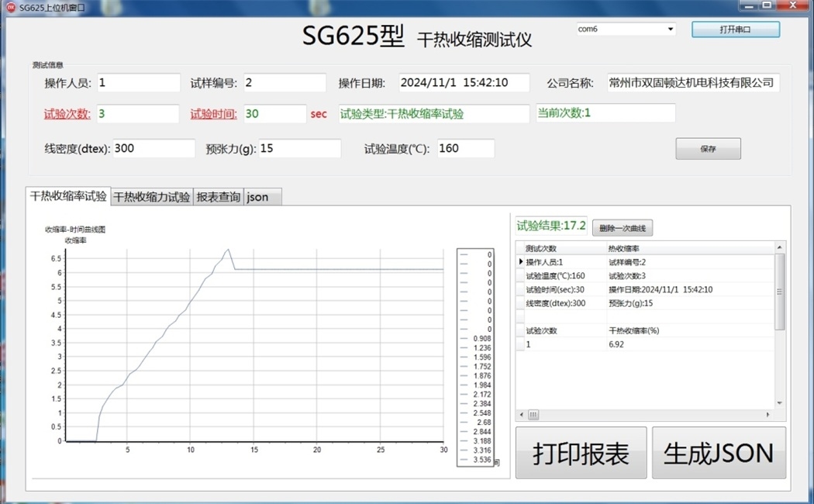Click the left arrow of horizontal scrollbar
The image size is (814, 504).
(521, 415)
